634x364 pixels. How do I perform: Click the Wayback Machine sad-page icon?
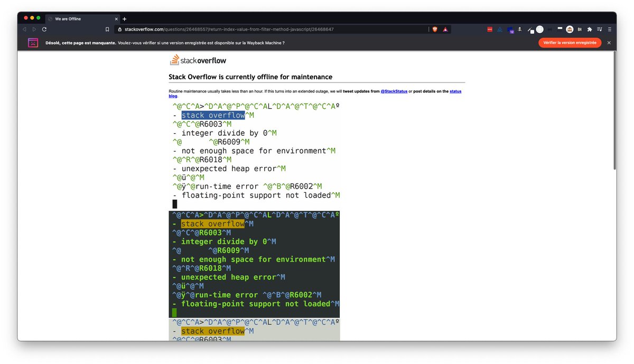(33, 43)
